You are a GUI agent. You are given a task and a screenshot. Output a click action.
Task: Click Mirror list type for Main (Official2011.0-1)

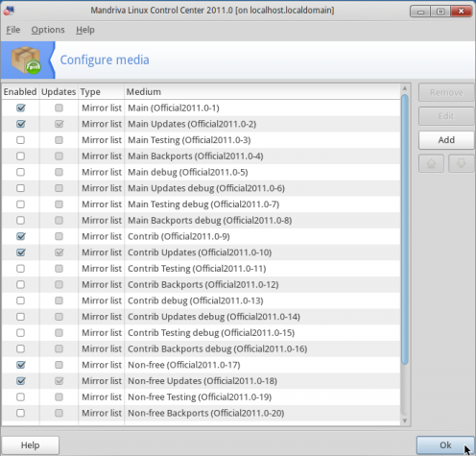(x=102, y=108)
